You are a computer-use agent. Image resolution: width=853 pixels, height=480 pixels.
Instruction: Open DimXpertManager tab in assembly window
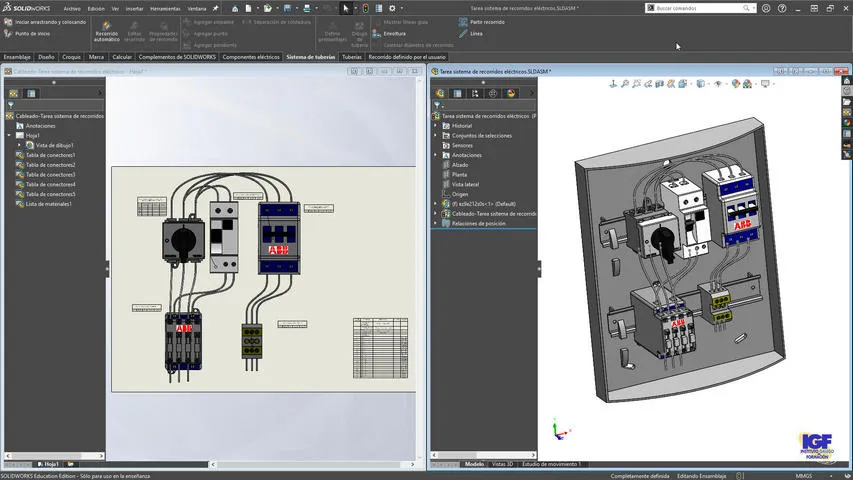pyautogui.click(x=492, y=94)
